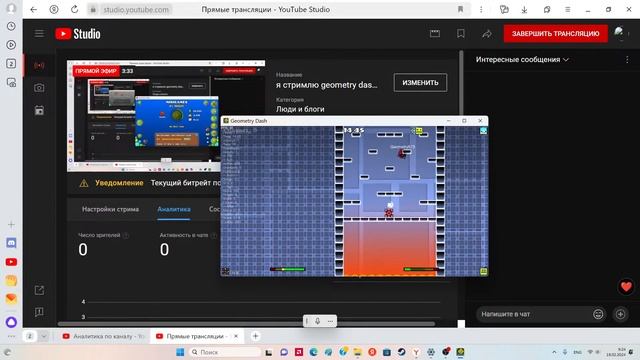The image size is (640, 360).
Task: Expand the Интересные сообщения chat dropdown
Action: point(522,60)
